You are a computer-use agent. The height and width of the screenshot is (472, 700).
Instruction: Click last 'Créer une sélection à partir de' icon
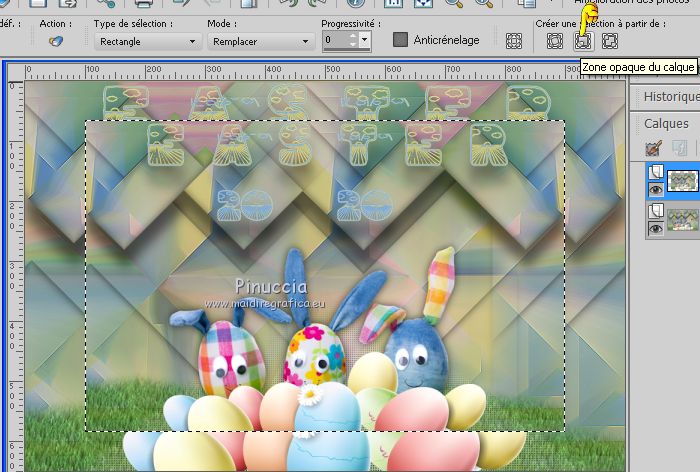click(x=610, y=41)
